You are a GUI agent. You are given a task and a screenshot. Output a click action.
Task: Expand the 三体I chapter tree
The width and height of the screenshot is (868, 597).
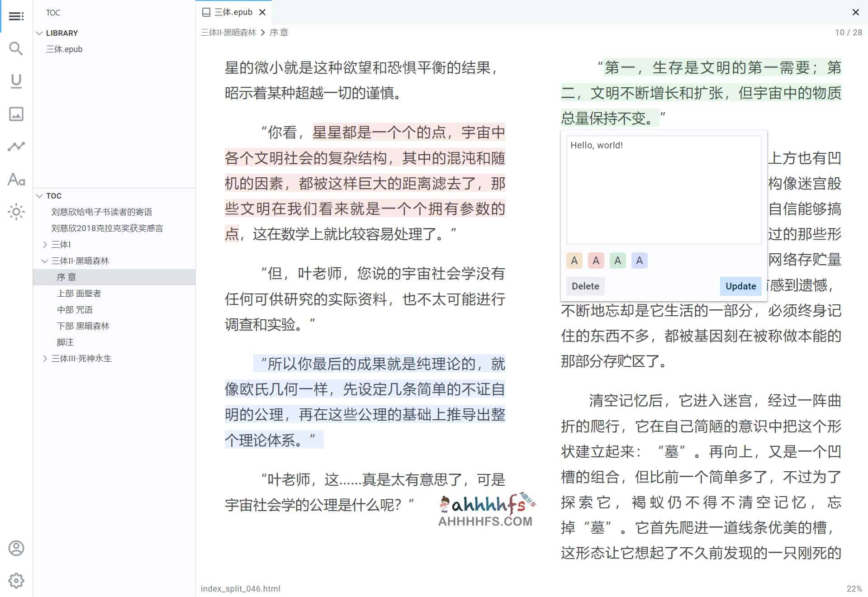point(45,245)
